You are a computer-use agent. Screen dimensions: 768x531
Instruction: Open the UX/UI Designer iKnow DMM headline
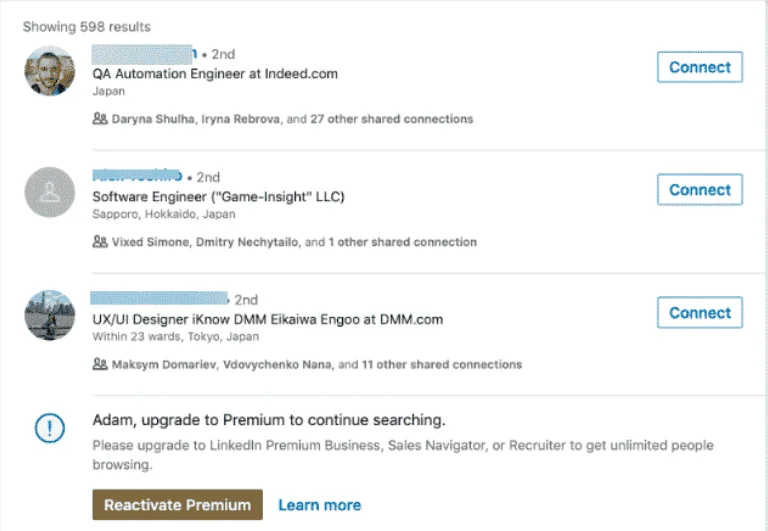(x=267, y=320)
